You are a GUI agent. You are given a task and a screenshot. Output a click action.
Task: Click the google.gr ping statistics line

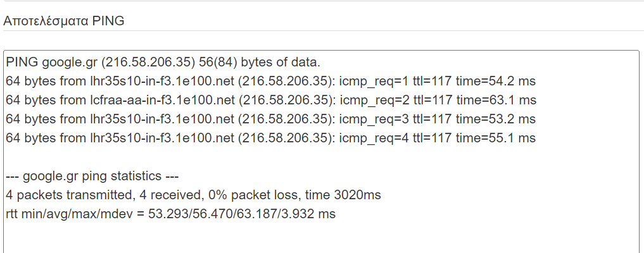(92, 176)
